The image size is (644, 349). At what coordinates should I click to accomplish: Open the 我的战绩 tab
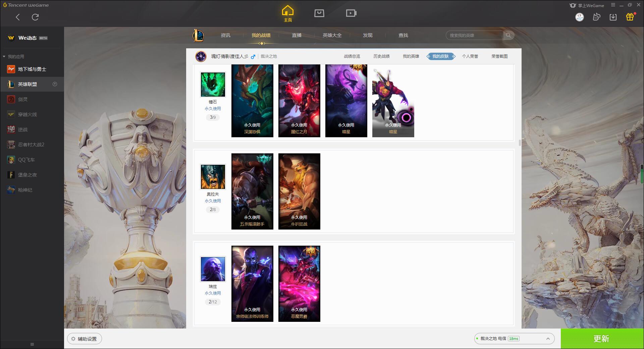(x=261, y=35)
